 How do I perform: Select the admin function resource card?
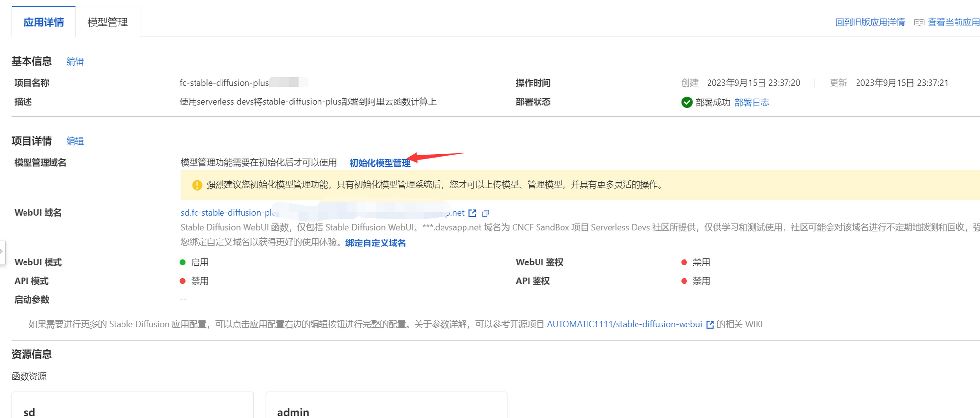pyautogui.click(x=386, y=405)
